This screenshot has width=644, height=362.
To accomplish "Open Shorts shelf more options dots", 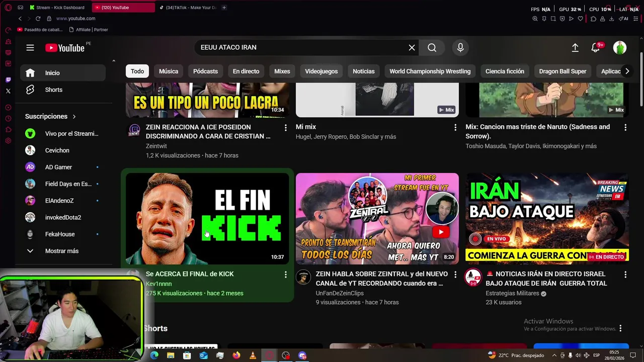I will pyautogui.click(x=620, y=328).
